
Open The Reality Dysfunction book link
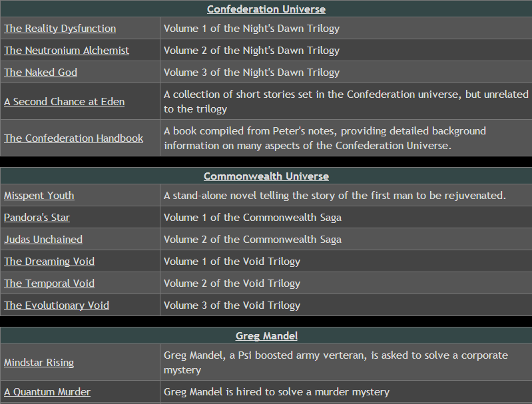point(60,29)
